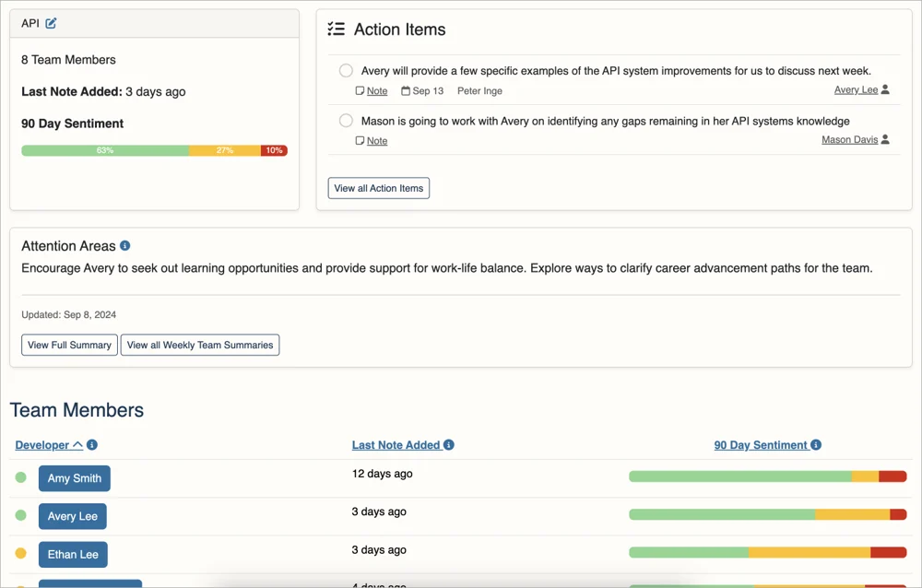922x588 pixels.
Task: Click info icon beside Last Note Added header
Action: 449,445
